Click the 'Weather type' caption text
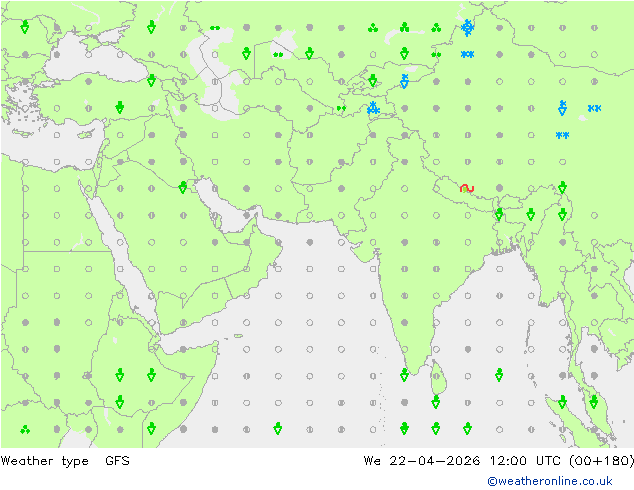The image size is (634, 490). (44, 461)
